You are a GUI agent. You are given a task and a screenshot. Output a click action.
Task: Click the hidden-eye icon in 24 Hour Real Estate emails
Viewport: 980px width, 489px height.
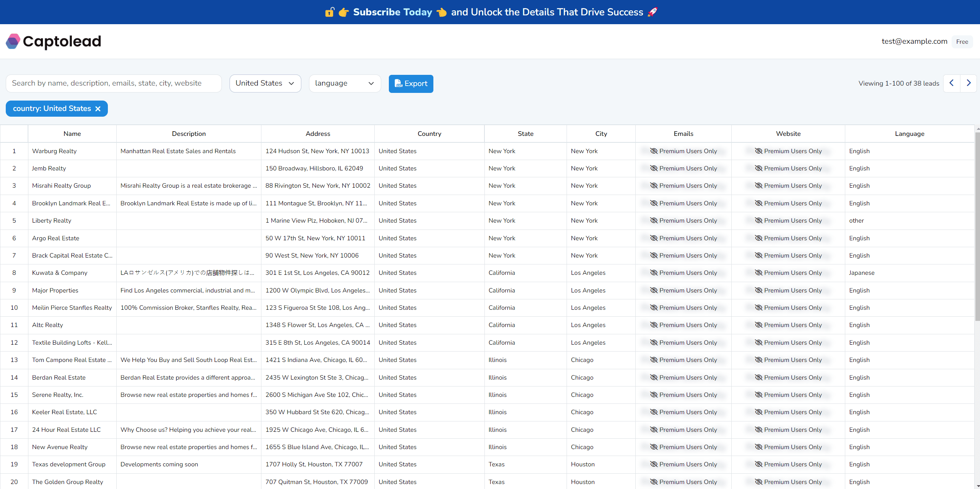pos(654,430)
